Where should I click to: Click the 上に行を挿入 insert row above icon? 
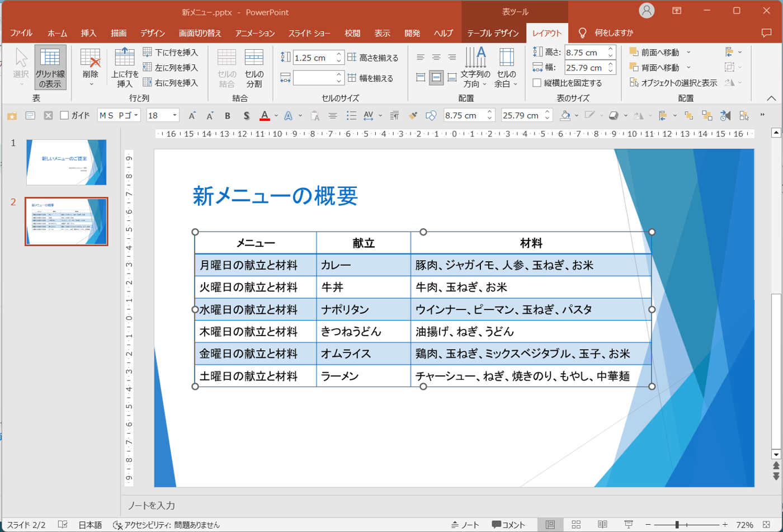pos(125,67)
